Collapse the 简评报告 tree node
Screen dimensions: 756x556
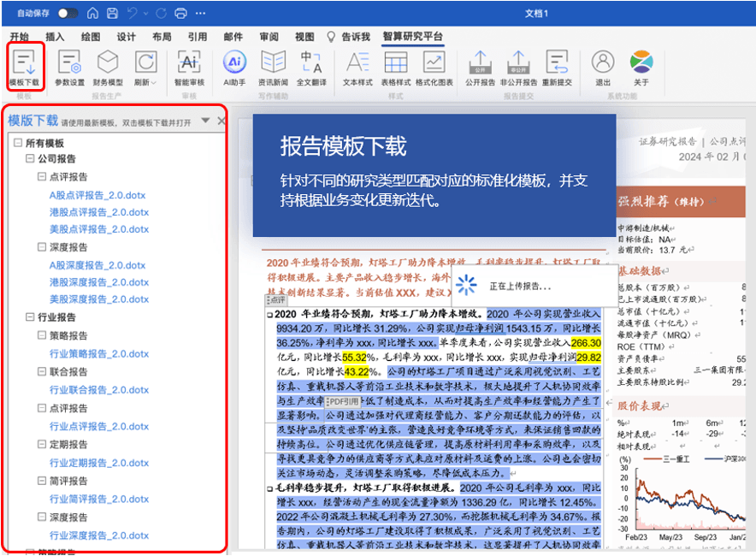point(42,481)
